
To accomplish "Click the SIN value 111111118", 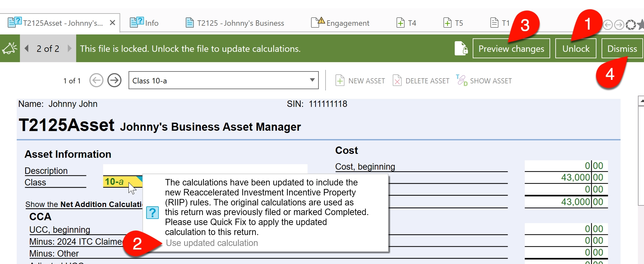I will click(328, 104).
